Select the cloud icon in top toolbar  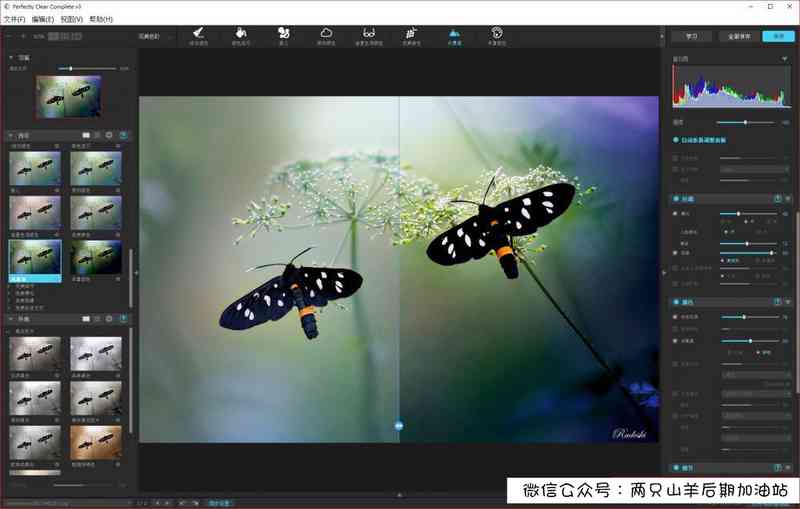click(x=326, y=34)
